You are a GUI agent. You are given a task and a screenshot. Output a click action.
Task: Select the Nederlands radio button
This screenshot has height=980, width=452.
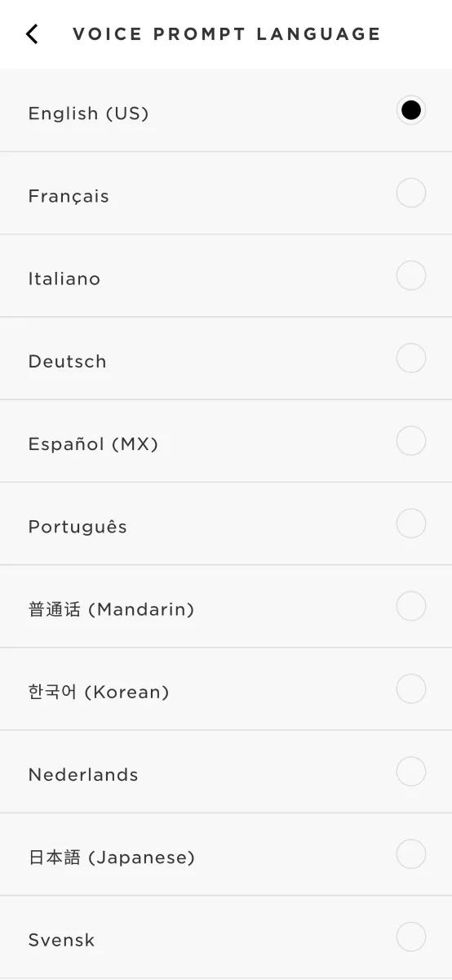tap(411, 771)
